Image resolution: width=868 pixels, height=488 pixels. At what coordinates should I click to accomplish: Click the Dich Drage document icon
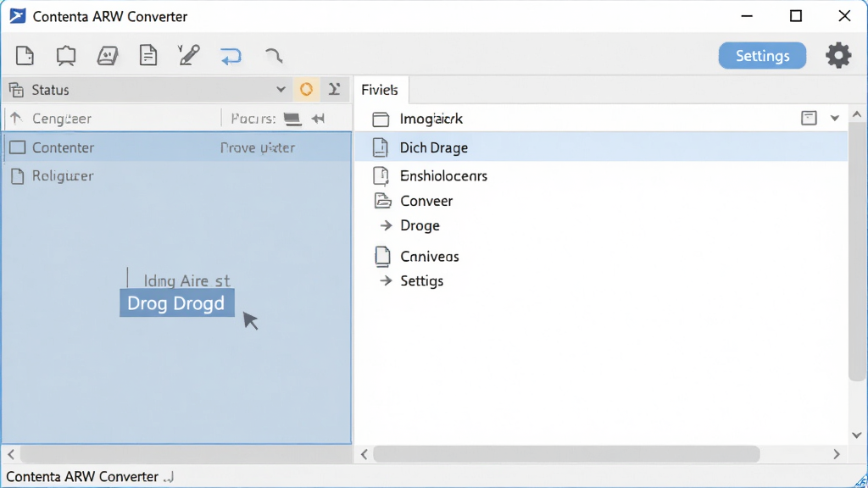coord(381,147)
